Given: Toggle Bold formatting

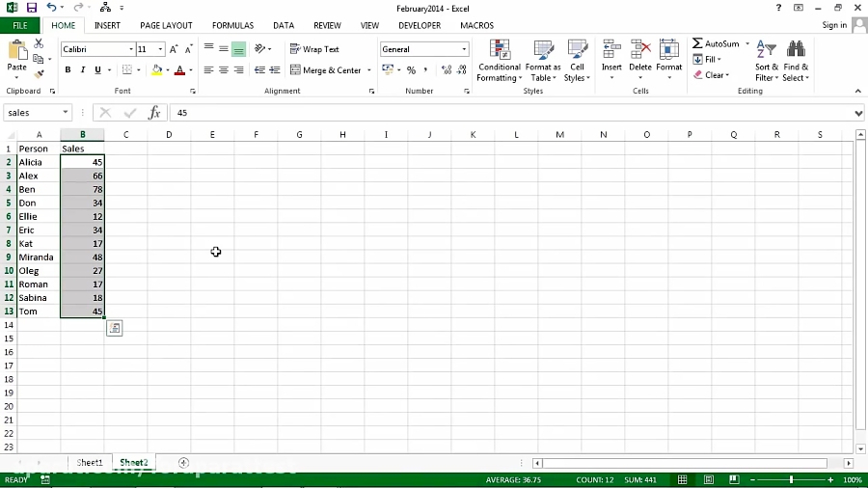Looking at the screenshot, I should tap(68, 70).
